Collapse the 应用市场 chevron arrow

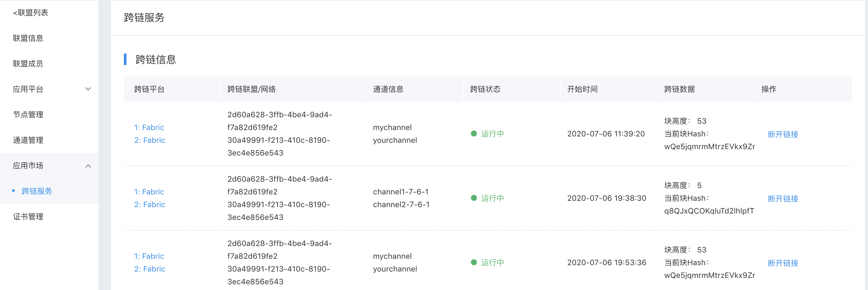coord(88,166)
